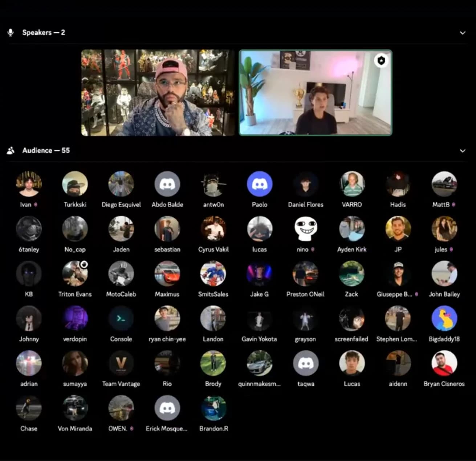Select the name "MotoCaleb"
Screen dimensions: 476x461
coord(121,294)
